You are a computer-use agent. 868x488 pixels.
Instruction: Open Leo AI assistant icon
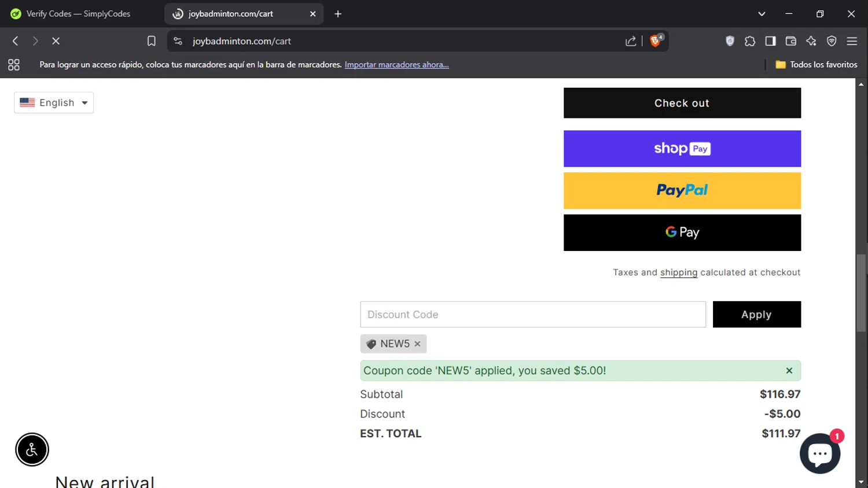point(811,41)
